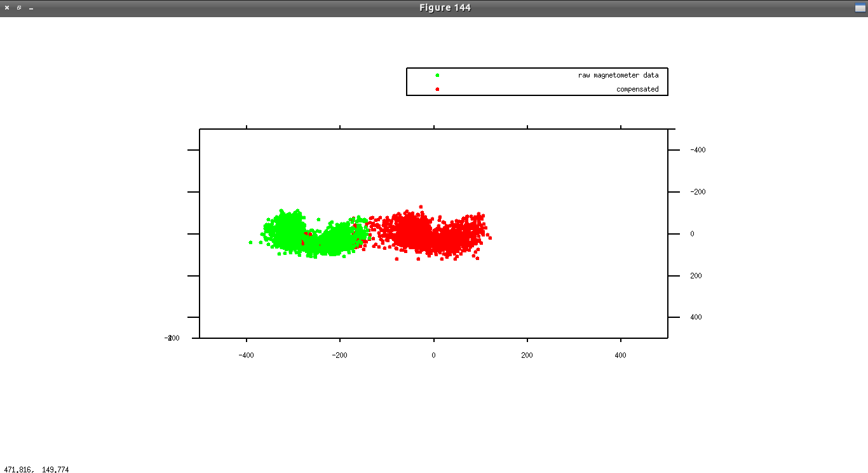868x473 pixels.
Task: Click the bottom x-axis tick label 400
Action: [621, 355]
